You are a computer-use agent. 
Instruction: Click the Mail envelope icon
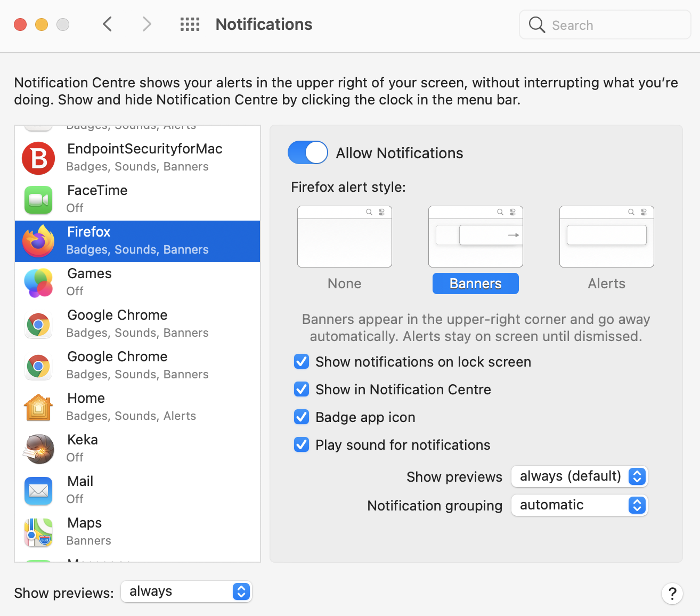38,491
